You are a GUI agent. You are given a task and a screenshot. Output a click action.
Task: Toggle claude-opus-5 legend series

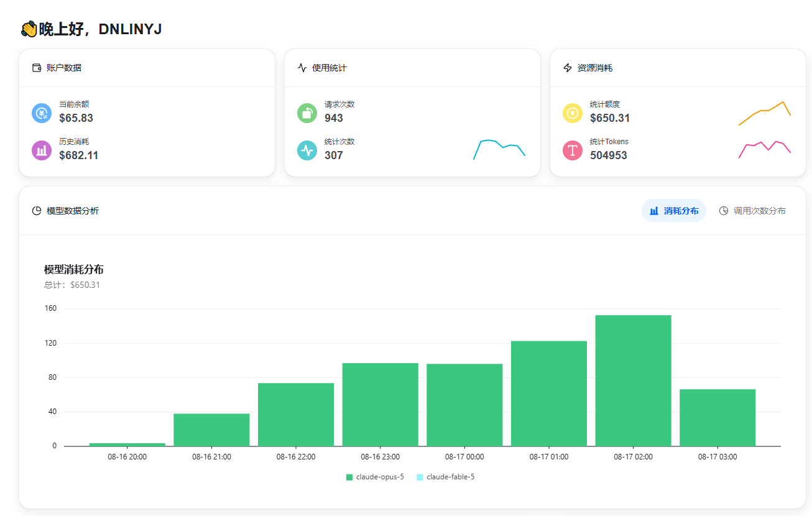(375, 477)
